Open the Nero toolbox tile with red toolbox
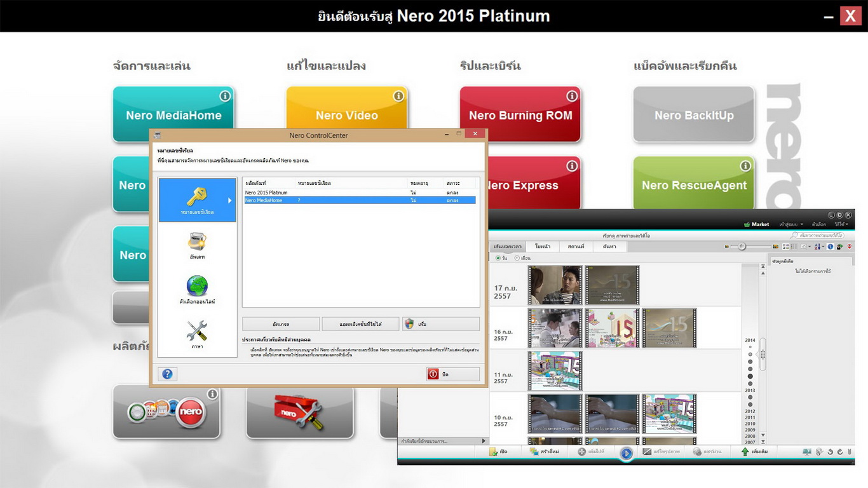 [x=300, y=412]
